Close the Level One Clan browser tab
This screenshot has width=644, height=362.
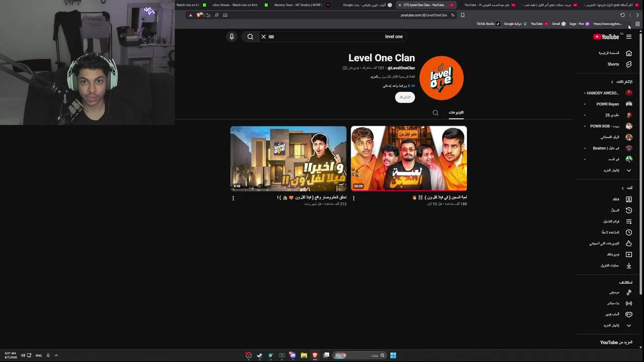(x=399, y=5)
